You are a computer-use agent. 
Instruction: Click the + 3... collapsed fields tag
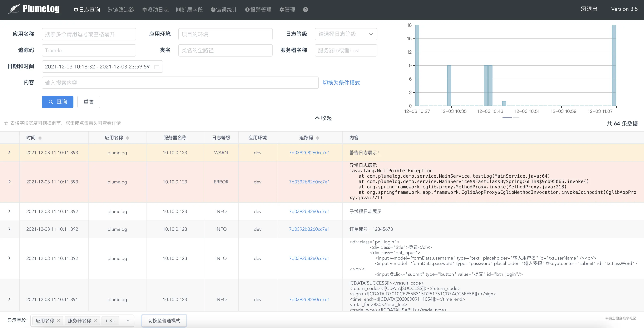pos(110,321)
